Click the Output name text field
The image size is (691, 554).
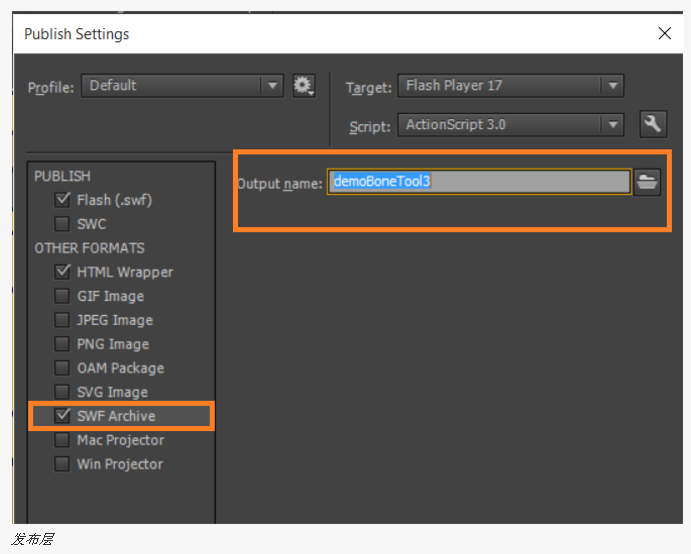[479, 182]
